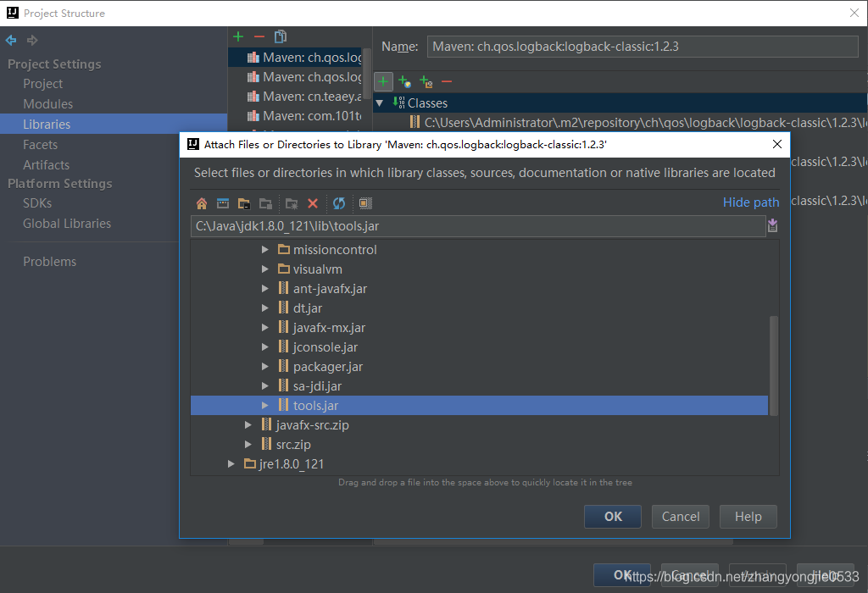Expand the javafx-mx.jar archive
The width and height of the screenshot is (868, 593).
(x=265, y=328)
